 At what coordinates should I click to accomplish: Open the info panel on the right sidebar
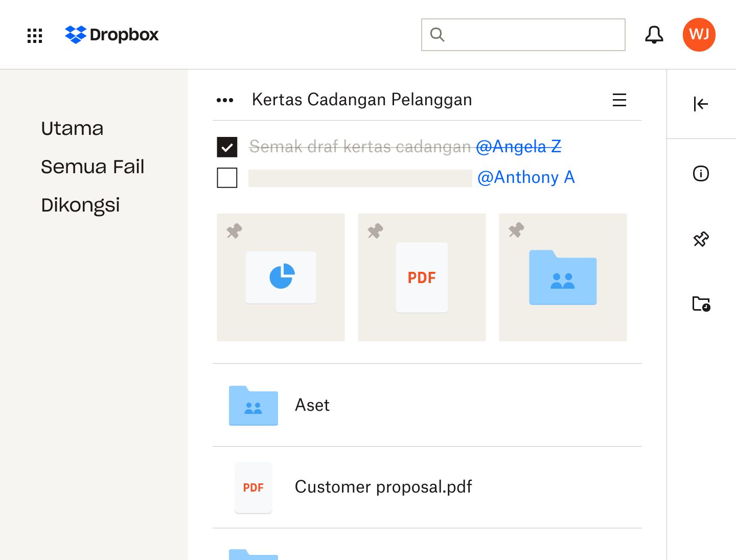701,174
